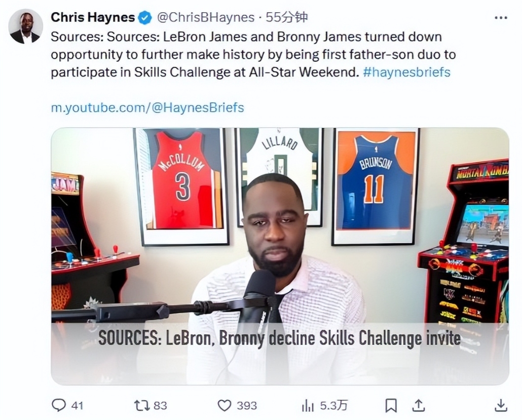Click the retweet arrows icon

[142, 405]
